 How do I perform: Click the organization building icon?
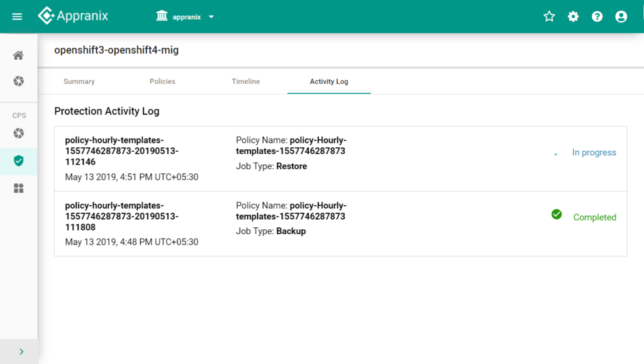click(x=162, y=16)
